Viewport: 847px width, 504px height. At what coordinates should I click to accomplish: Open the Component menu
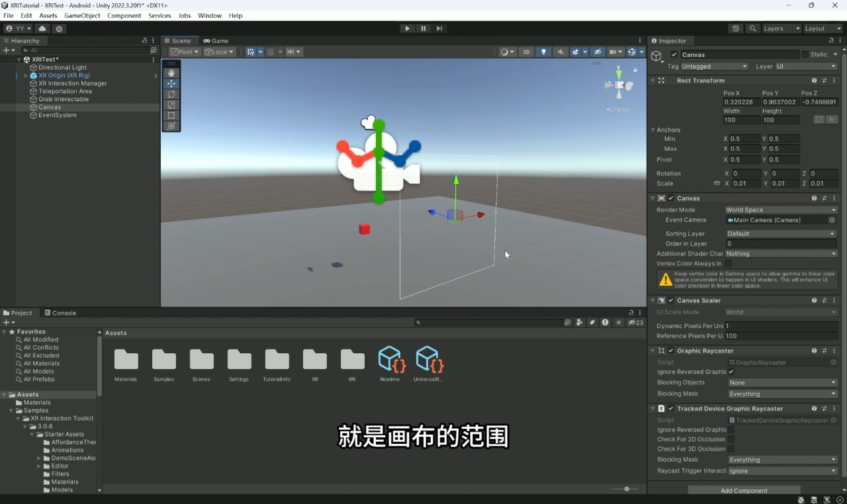coord(124,15)
